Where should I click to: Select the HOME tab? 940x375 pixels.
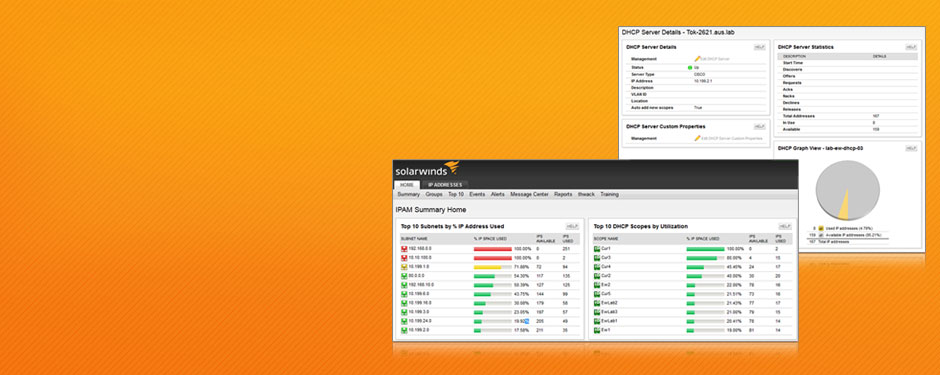(406, 185)
